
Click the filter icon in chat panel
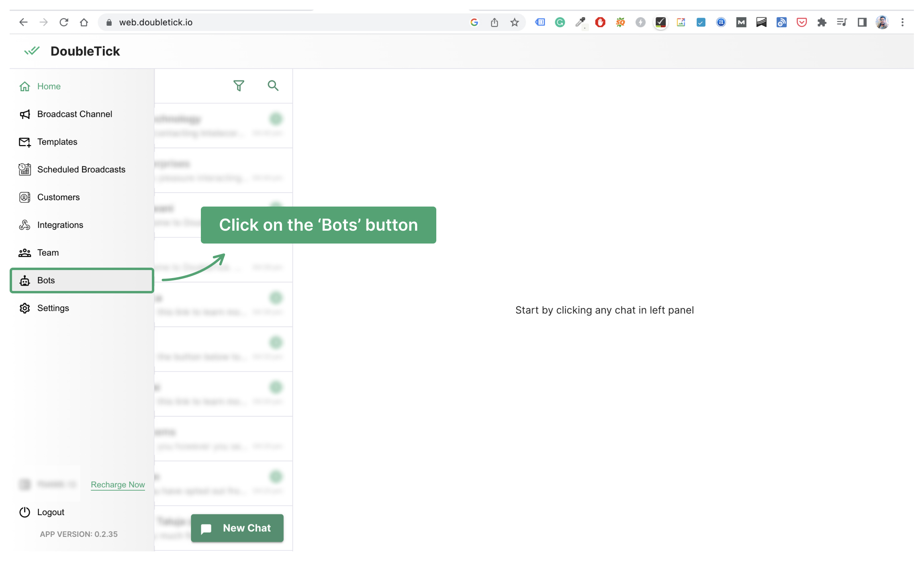point(238,86)
